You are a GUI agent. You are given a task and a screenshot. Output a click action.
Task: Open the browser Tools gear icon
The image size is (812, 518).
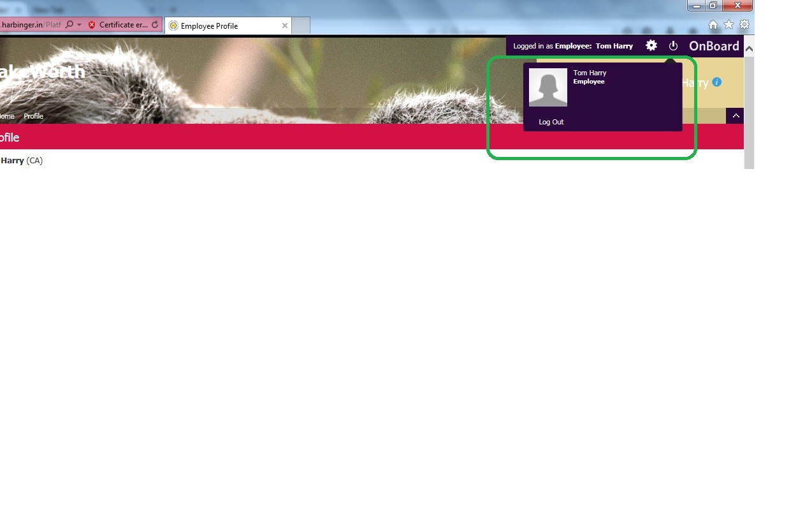[744, 25]
